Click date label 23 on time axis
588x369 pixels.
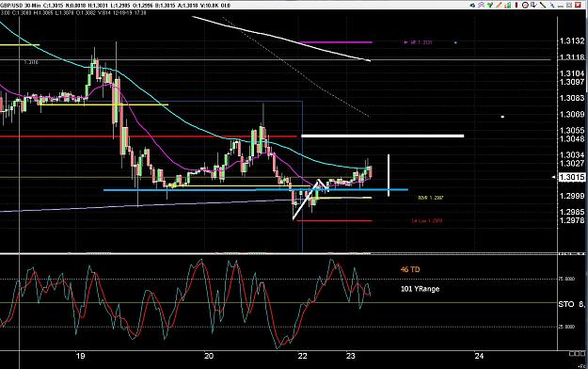(350, 356)
